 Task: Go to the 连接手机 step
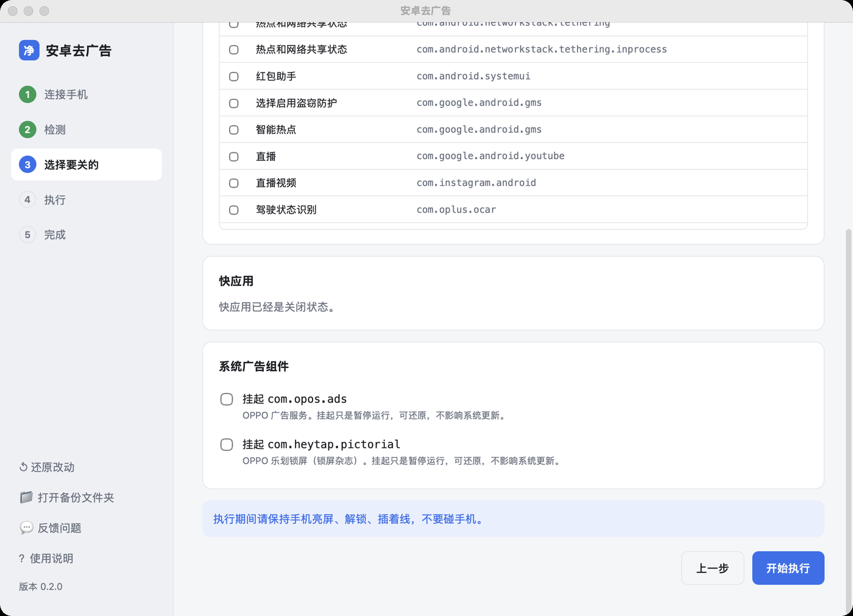point(87,94)
